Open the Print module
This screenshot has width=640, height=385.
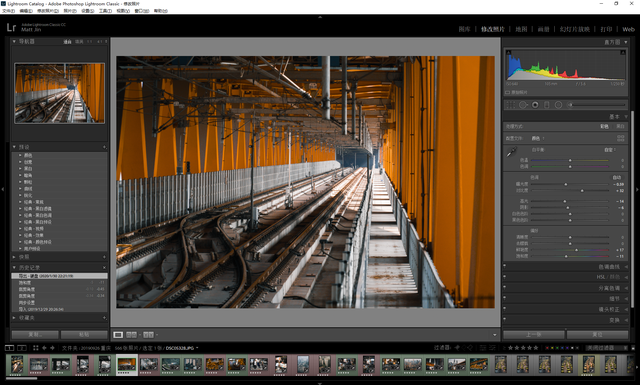pos(606,29)
